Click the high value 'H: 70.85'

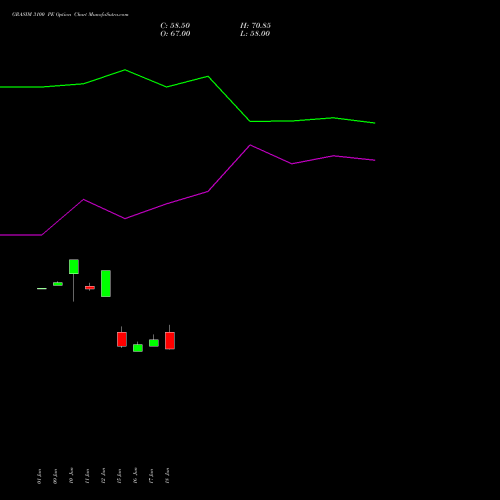[255, 26]
